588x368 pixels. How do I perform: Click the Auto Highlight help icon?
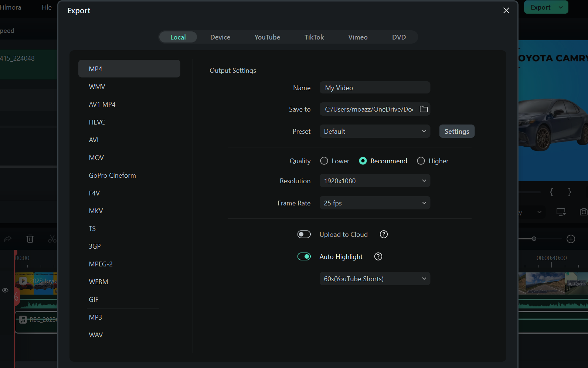click(x=378, y=256)
